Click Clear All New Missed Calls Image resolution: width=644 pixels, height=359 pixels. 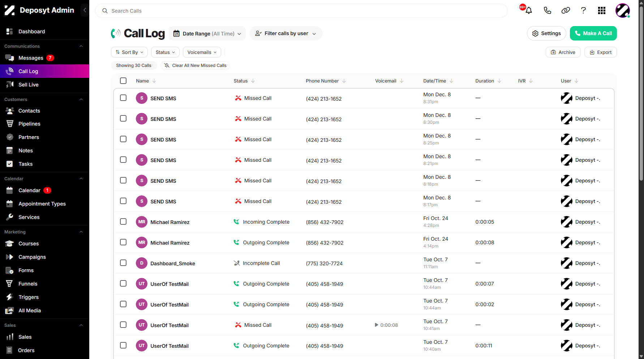(195, 66)
